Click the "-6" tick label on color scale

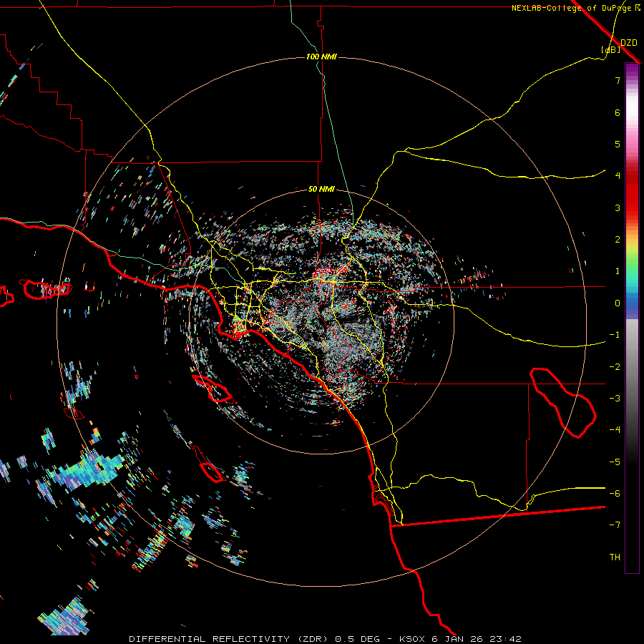tap(615, 494)
